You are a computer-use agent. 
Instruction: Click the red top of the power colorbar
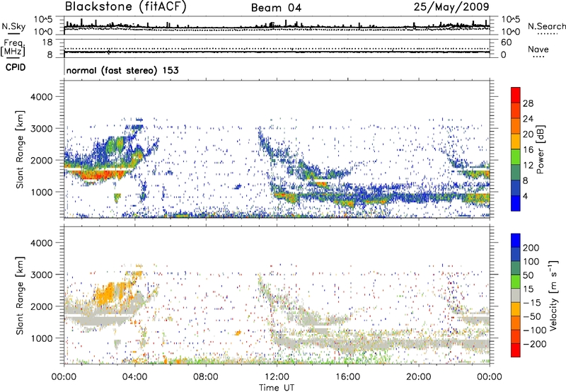point(516,95)
